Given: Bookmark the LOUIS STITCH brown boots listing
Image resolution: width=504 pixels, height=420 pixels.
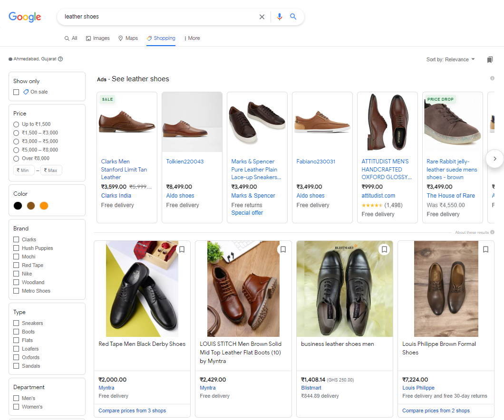Looking at the screenshot, I should click(283, 249).
